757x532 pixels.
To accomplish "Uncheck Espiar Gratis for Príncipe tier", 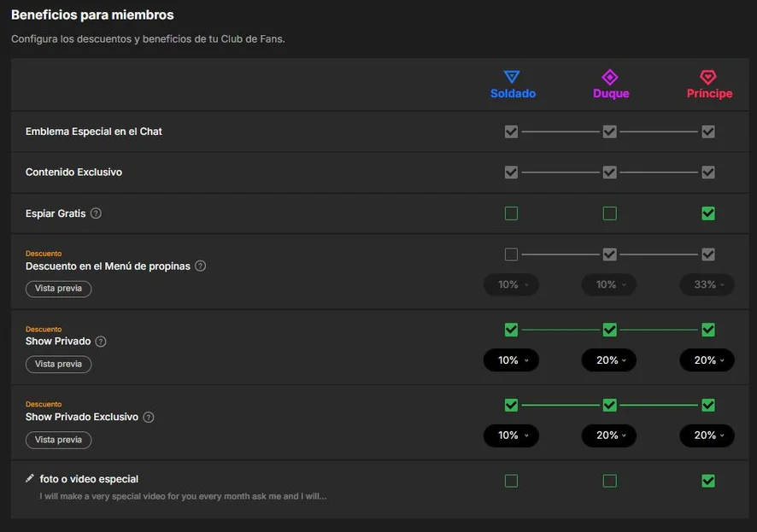I will coord(708,213).
